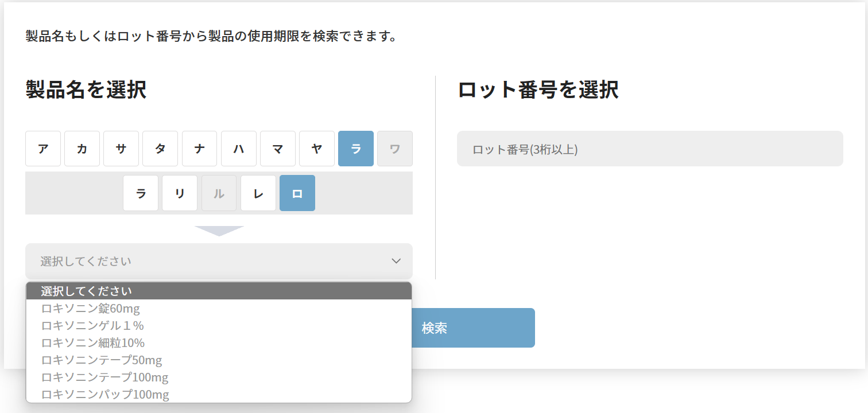Choose ロキソニンテープ100mg from the list
The image size is (868, 413).
[219, 377]
